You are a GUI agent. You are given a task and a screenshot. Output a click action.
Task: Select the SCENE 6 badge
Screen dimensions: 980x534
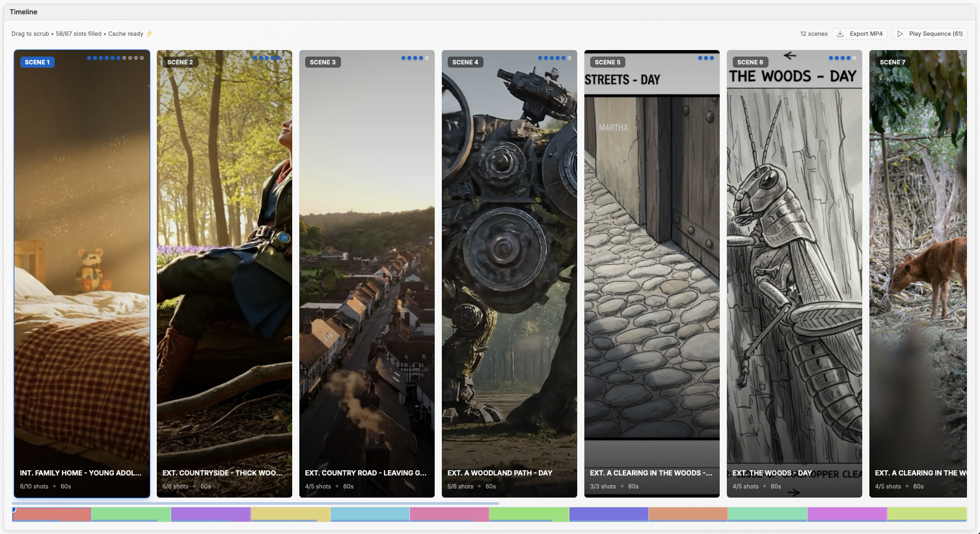coord(750,62)
